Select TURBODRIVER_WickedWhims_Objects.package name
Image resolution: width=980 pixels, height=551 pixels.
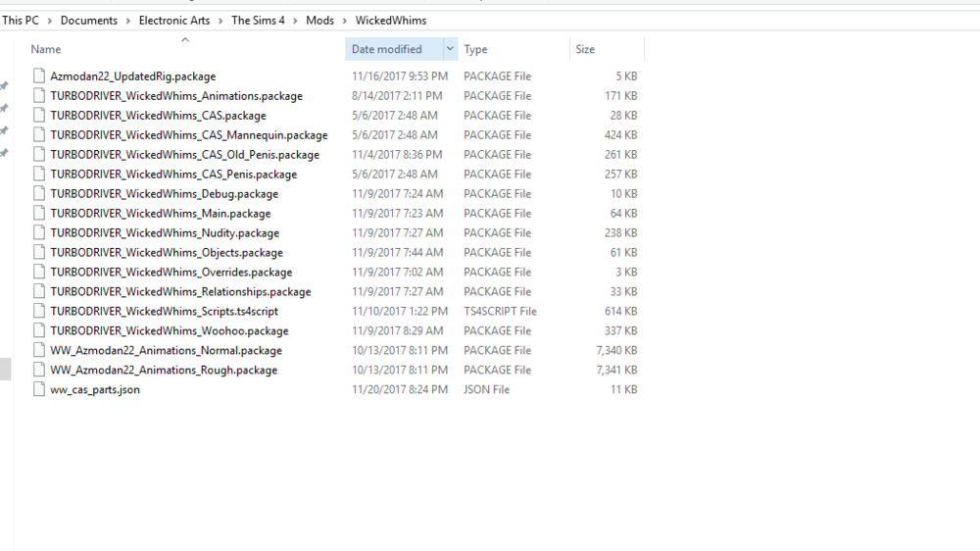(x=167, y=253)
